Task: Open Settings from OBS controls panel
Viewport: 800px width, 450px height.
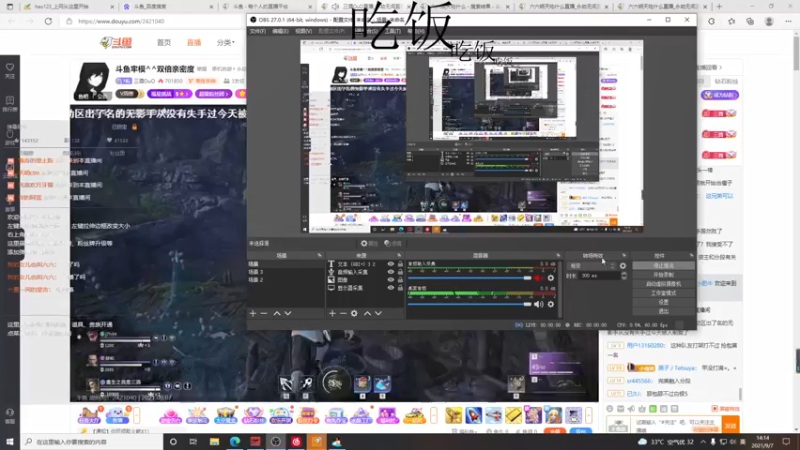Action: (x=663, y=302)
